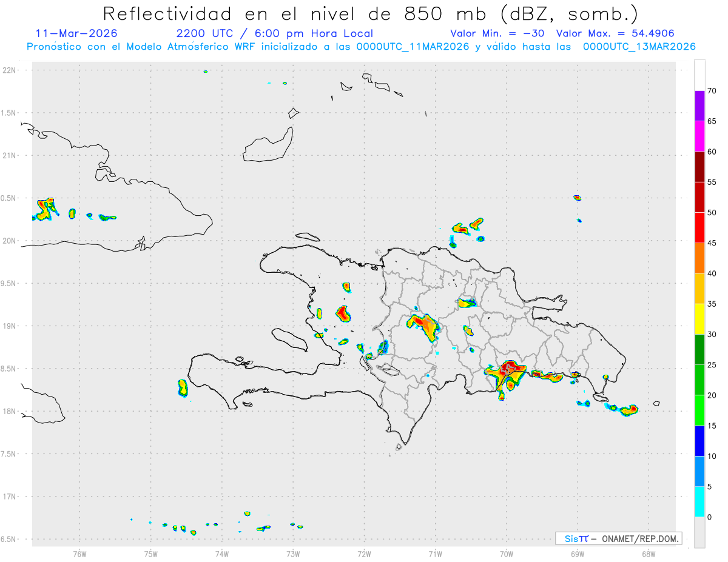Click the red storm cell near 72.3W 19.1N
728x562 pixels.
pos(343,313)
